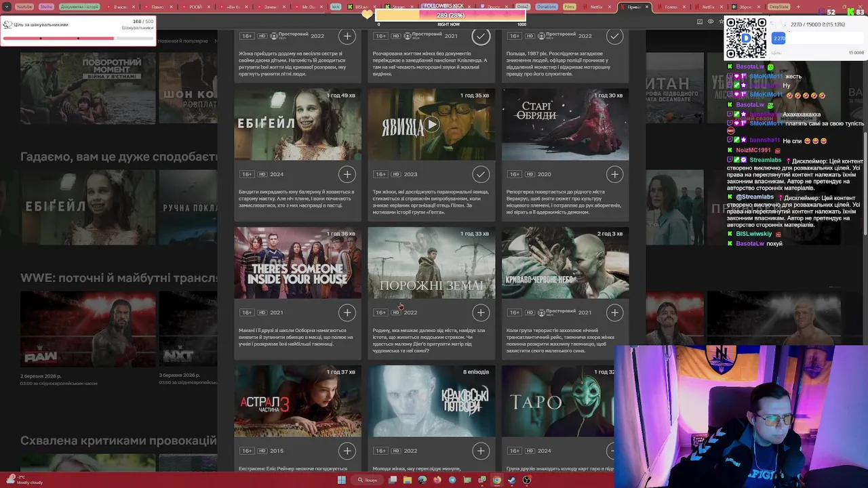Switch to the kick tab

(336, 7)
